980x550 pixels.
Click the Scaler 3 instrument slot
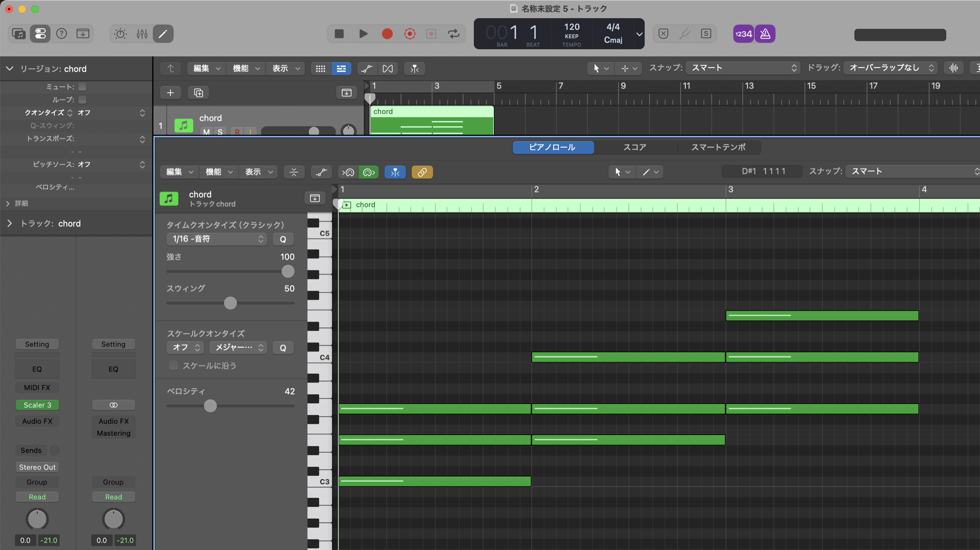pyautogui.click(x=37, y=405)
